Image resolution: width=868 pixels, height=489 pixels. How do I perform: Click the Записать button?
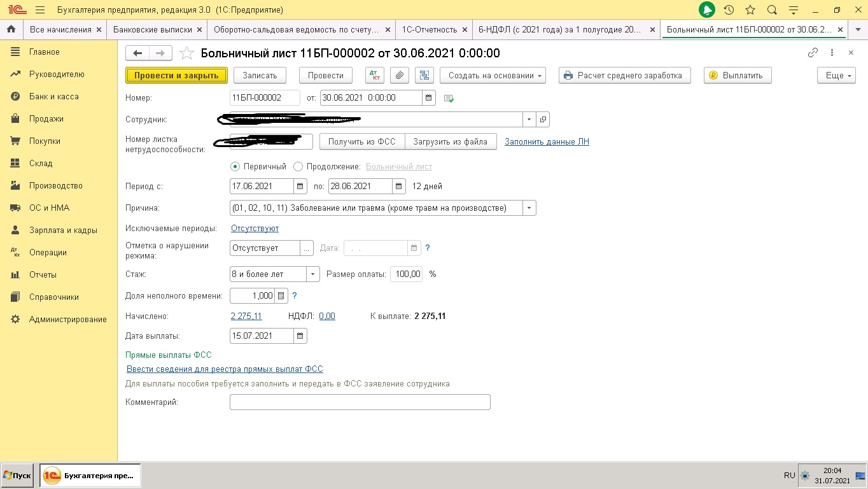point(260,75)
